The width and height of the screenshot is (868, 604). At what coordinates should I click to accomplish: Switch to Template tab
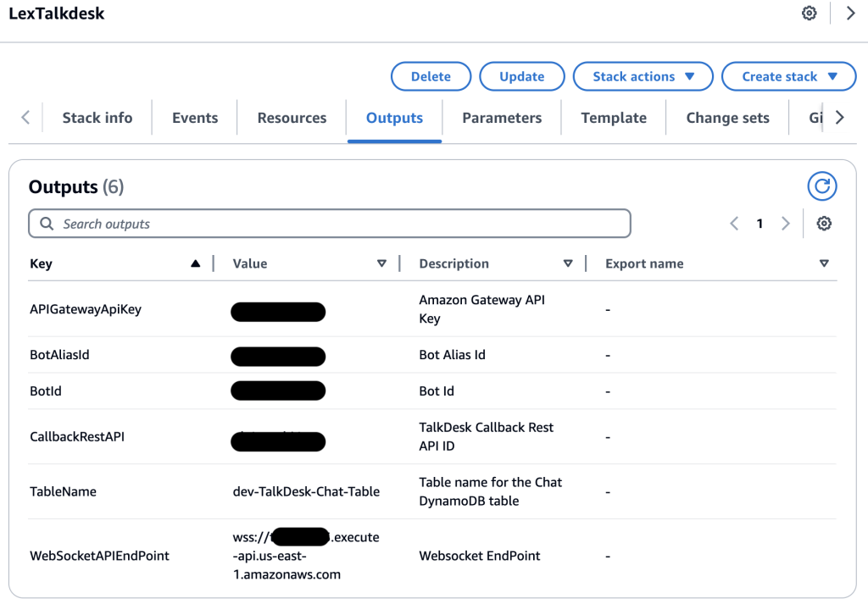(614, 118)
